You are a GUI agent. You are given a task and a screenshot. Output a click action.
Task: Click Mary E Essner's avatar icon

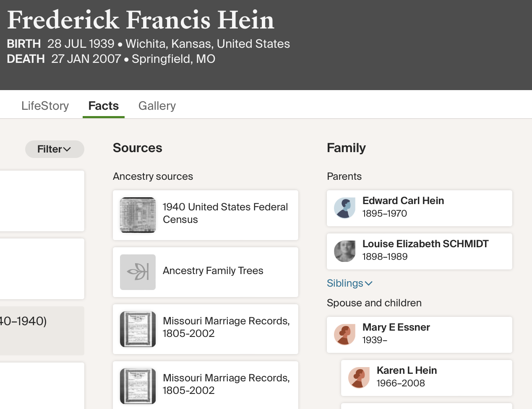click(344, 335)
